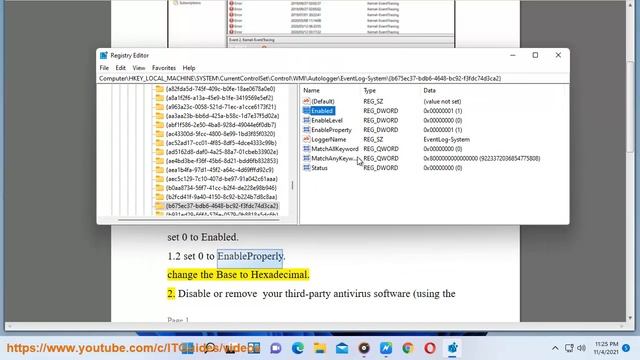Click the volume icon in system tray

click(x=581, y=348)
